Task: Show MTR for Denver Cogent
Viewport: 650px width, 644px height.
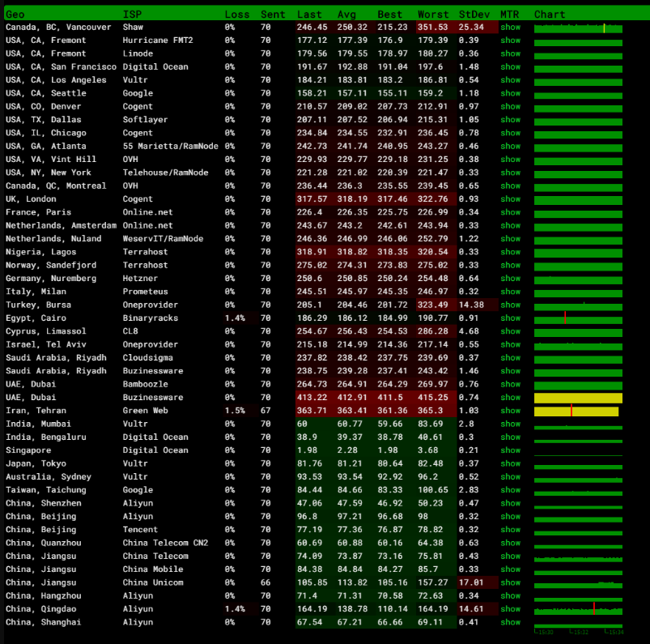Action: [x=510, y=107]
